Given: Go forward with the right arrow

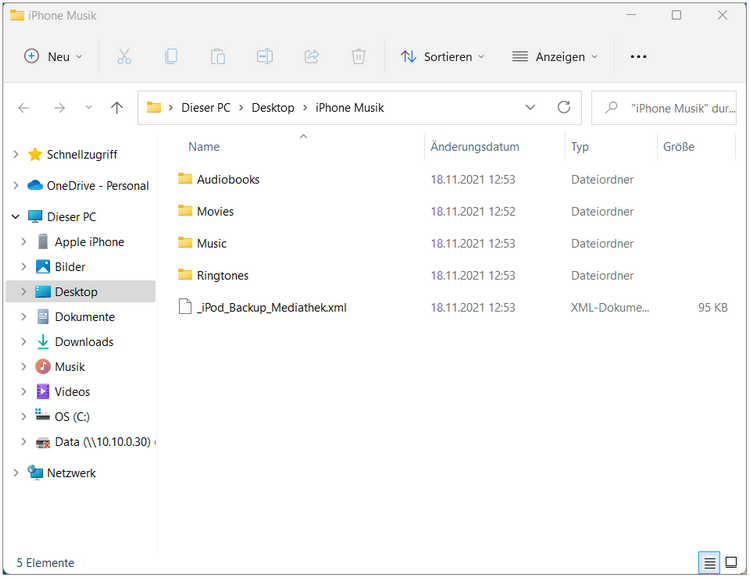Looking at the screenshot, I should 59,108.
